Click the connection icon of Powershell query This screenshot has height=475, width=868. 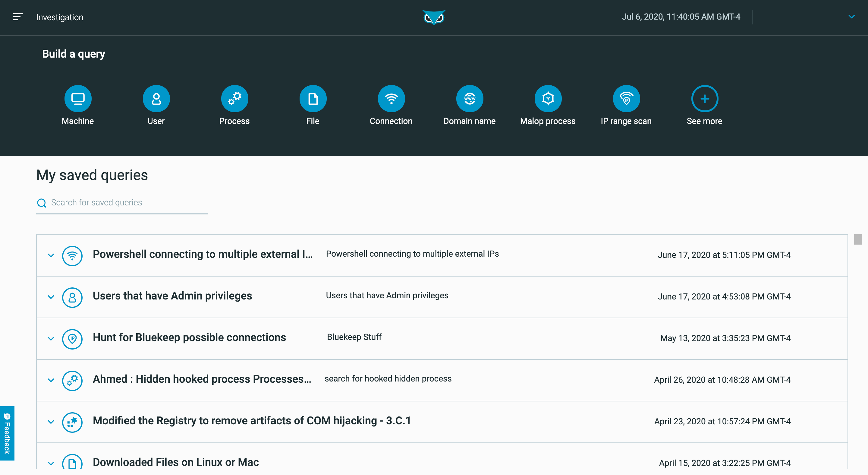click(x=72, y=256)
